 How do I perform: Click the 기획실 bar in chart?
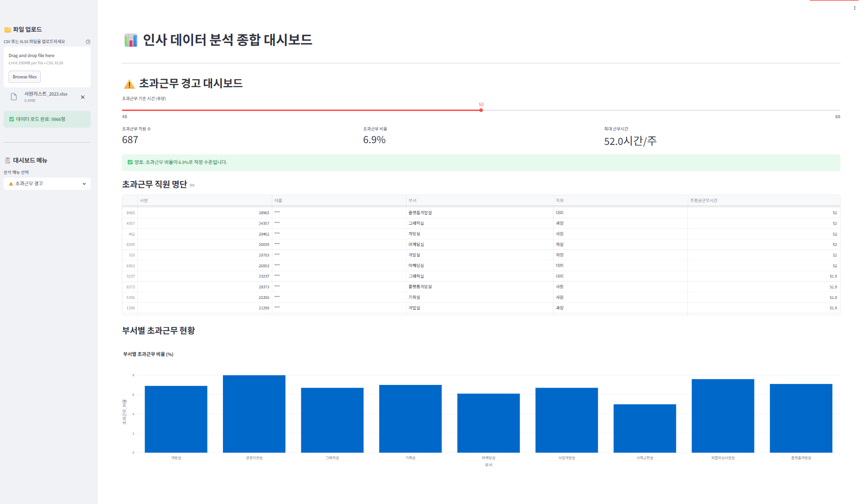[x=411, y=419]
